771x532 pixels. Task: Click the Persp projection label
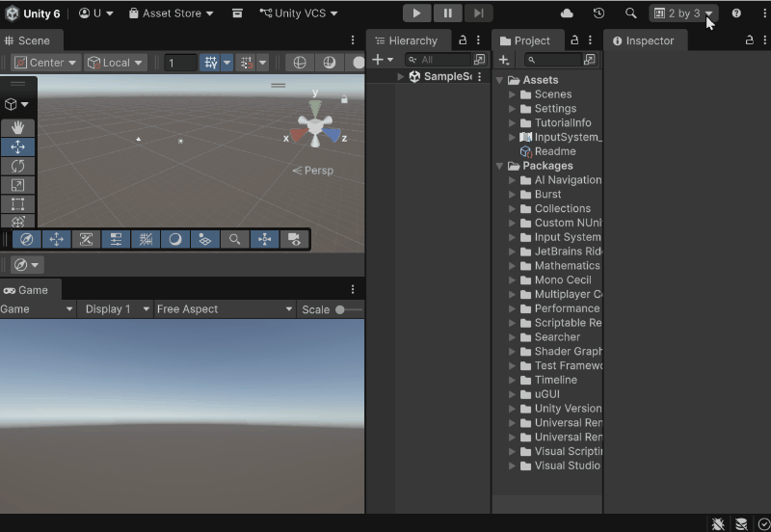[x=313, y=171]
